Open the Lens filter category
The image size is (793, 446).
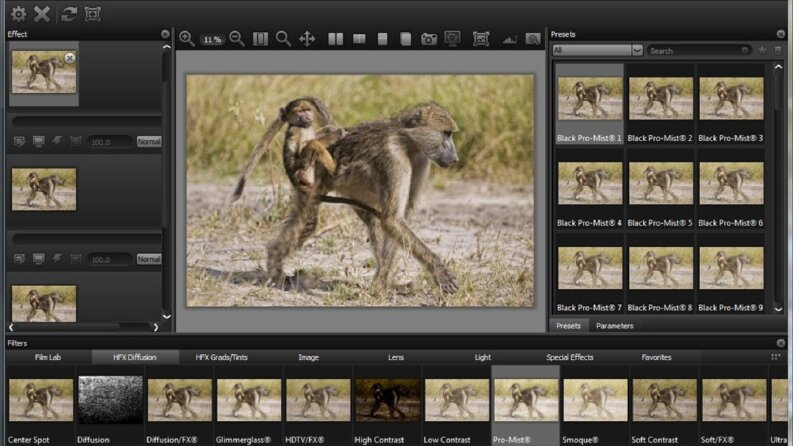coord(395,357)
